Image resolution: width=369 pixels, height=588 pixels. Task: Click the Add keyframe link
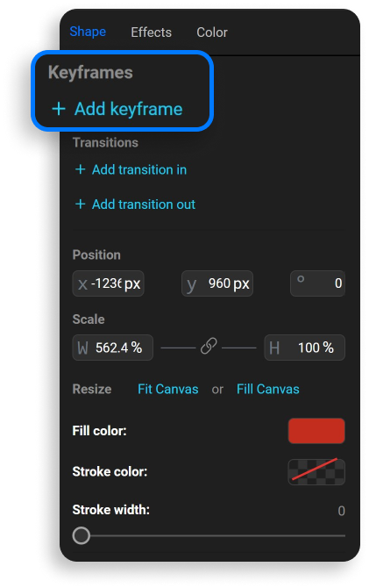(129, 109)
